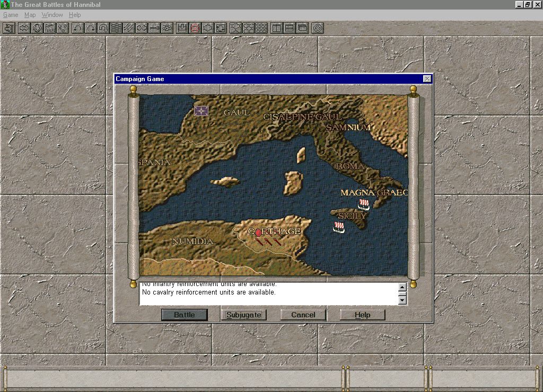
Task: Click the U-turn about-face arrow icon
Action: (x=103, y=28)
